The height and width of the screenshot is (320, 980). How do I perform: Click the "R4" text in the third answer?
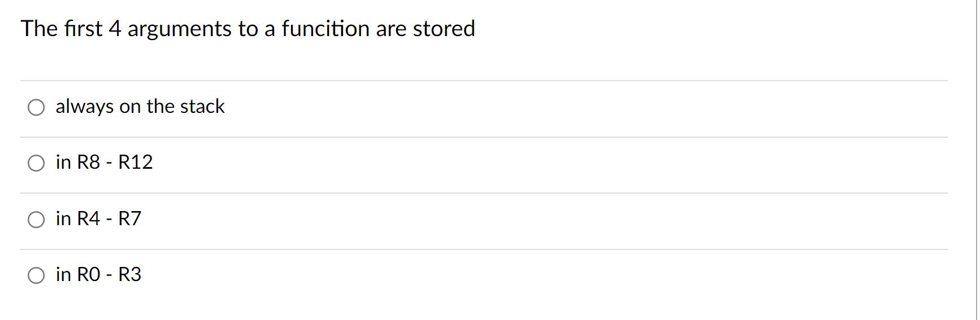tap(88, 218)
